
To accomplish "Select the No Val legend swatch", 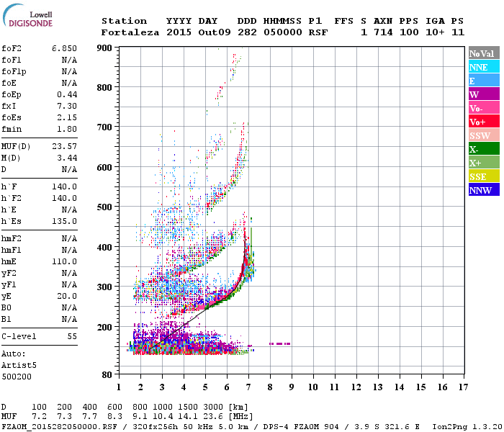I will click(484, 53).
